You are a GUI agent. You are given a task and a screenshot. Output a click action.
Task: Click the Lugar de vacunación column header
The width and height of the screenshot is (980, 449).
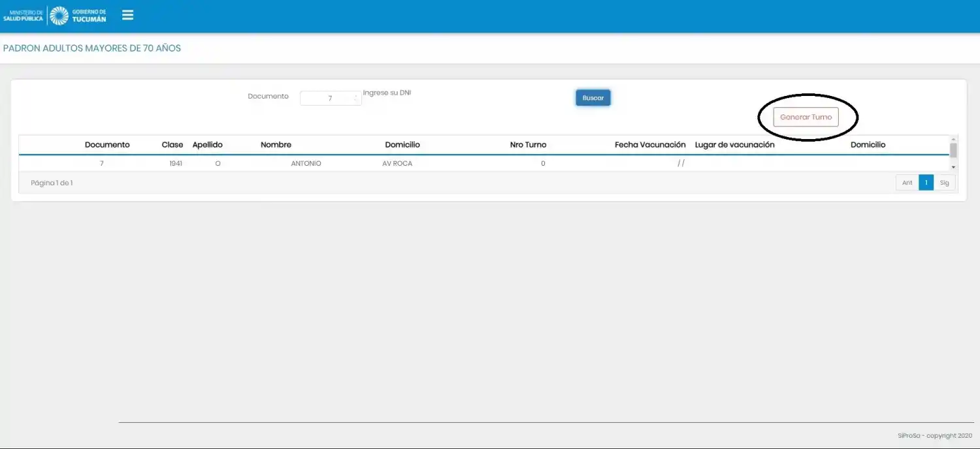click(734, 145)
